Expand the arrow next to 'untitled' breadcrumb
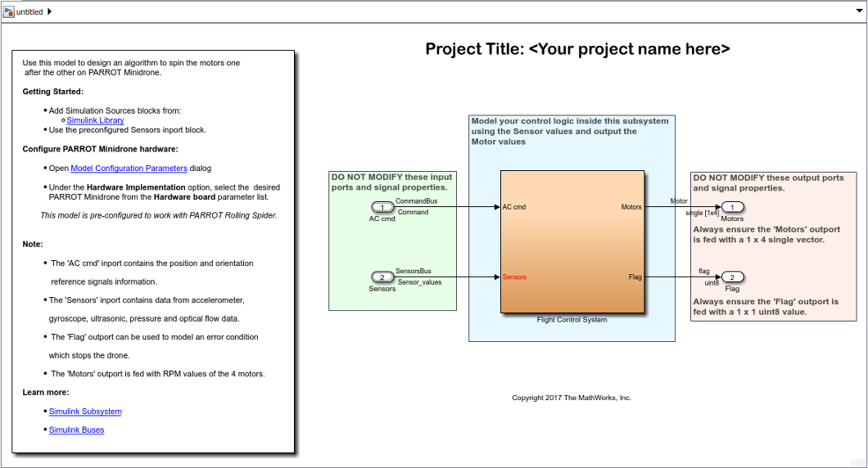 tap(50, 12)
